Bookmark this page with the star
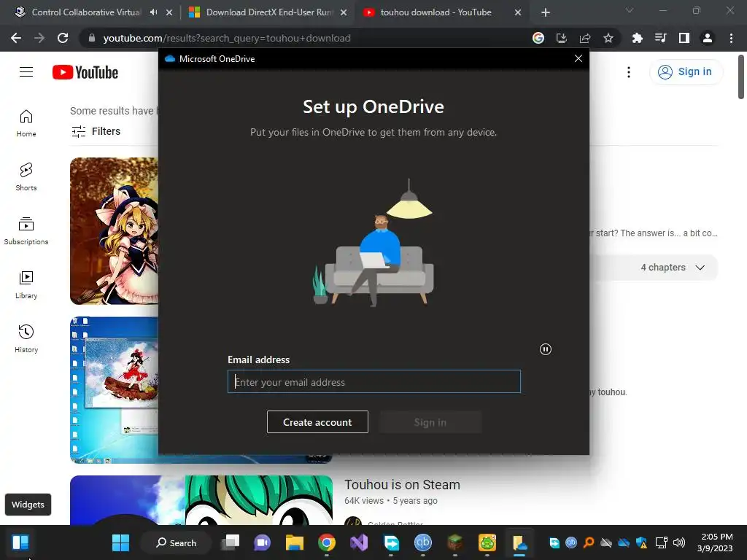 pyautogui.click(x=608, y=38)
